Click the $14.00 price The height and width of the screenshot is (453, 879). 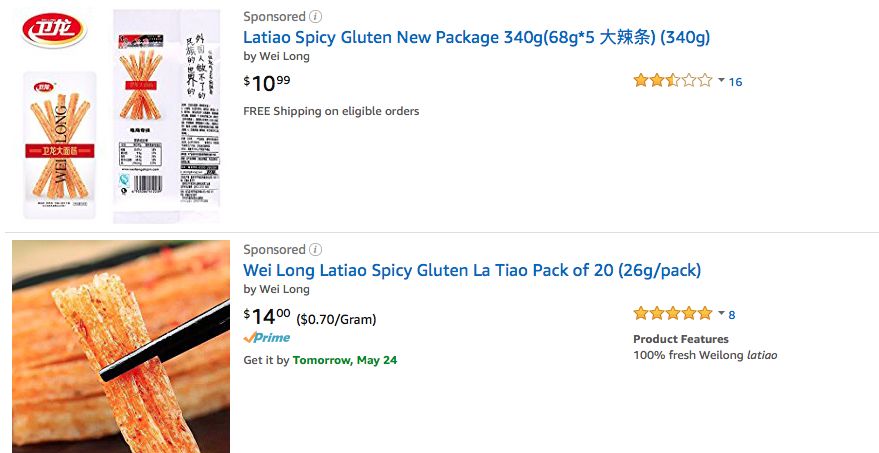point(267,317)
